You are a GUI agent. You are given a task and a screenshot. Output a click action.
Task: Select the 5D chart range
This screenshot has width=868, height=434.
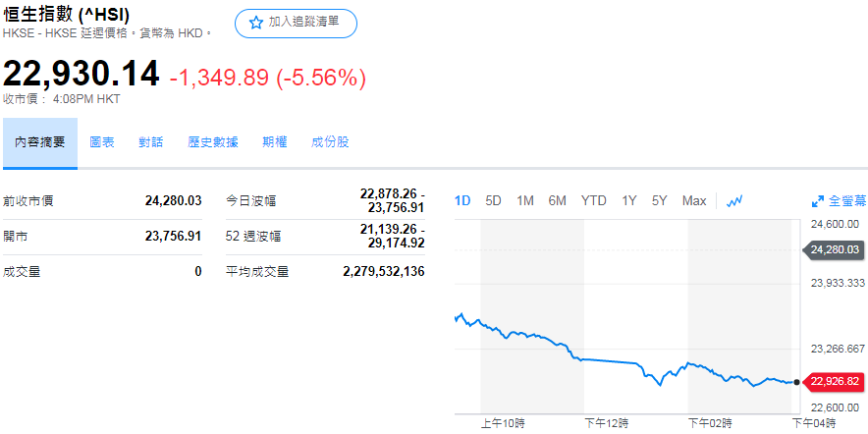click(x=494, y=201)
